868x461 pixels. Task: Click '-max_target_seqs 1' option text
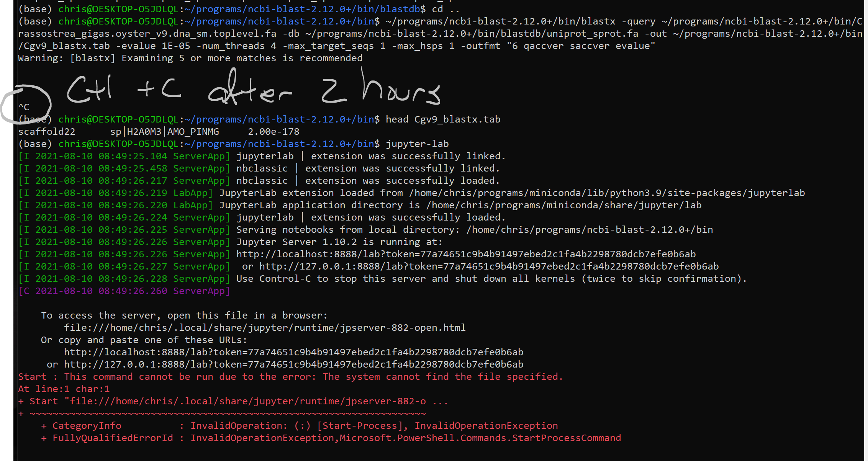click(x=334, y=46)
